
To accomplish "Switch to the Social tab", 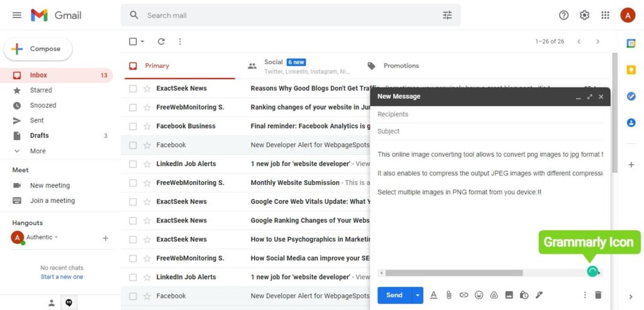I will [x=299, y=65].
